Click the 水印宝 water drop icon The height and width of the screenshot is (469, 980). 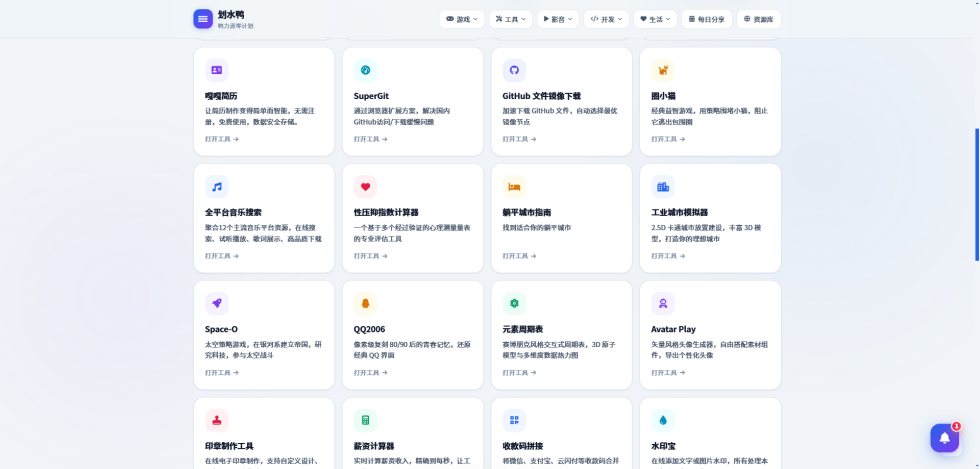(x=663, y=420)
